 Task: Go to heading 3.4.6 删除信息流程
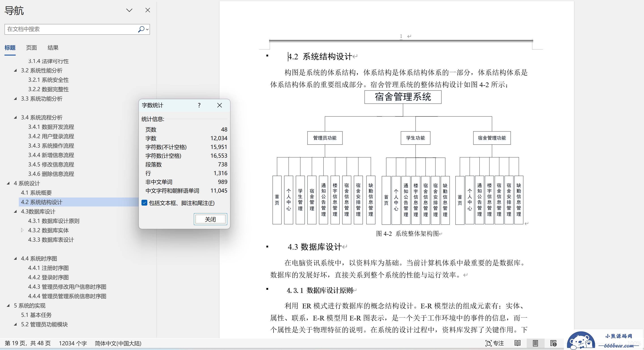point(51,174)
